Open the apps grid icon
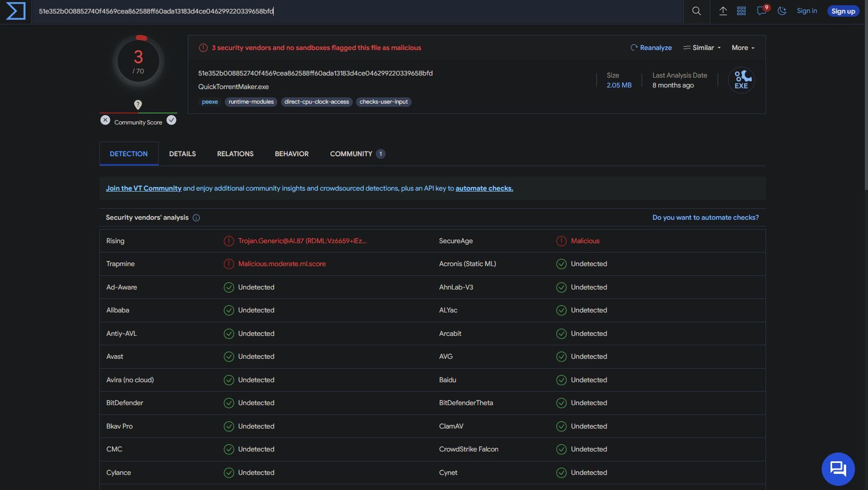This screenshot has width=868, height=490. 742,11
